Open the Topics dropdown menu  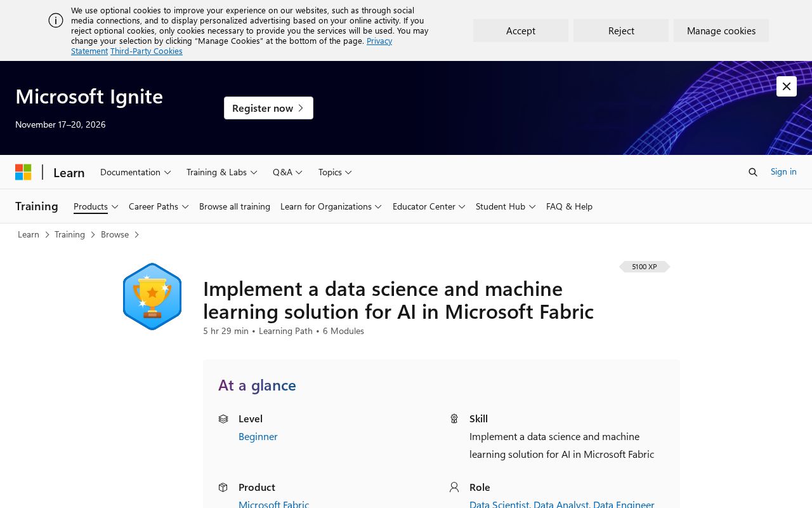click(335, 172)
